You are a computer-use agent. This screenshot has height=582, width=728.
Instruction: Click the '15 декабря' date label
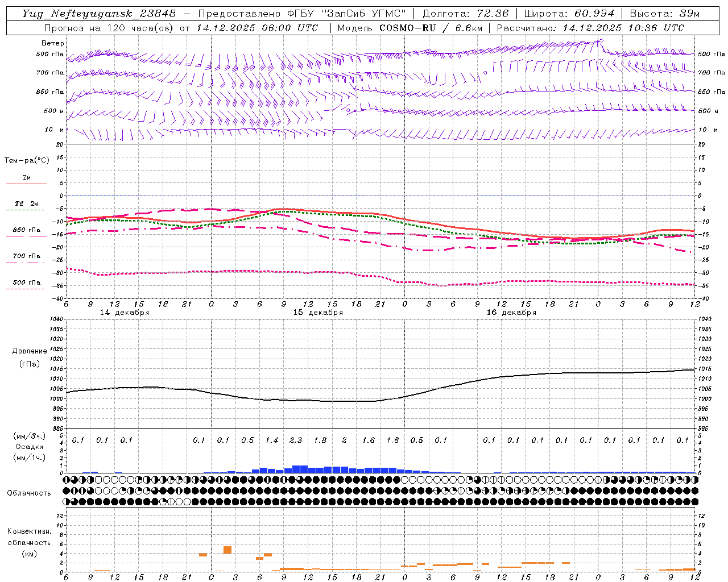(x=318, y=313)
